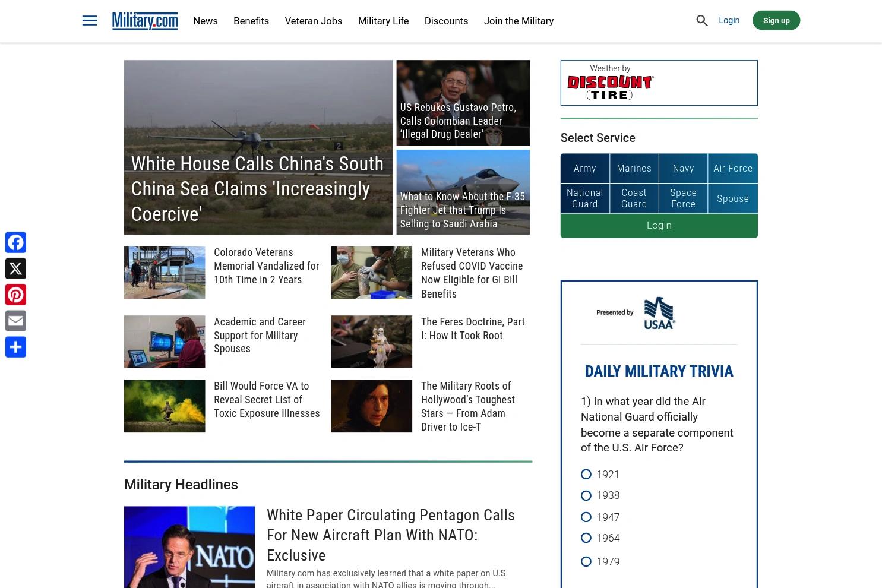Click the Login link in header
The width and height of the screenshot is (882, 588).
[x=729, y=20]
